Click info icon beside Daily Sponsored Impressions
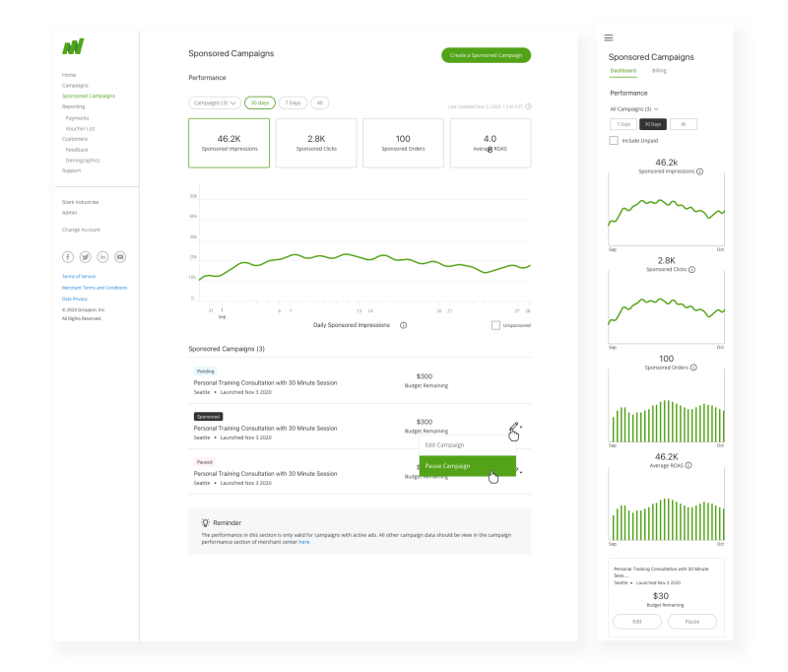788x672 pixels. point(404,324)
